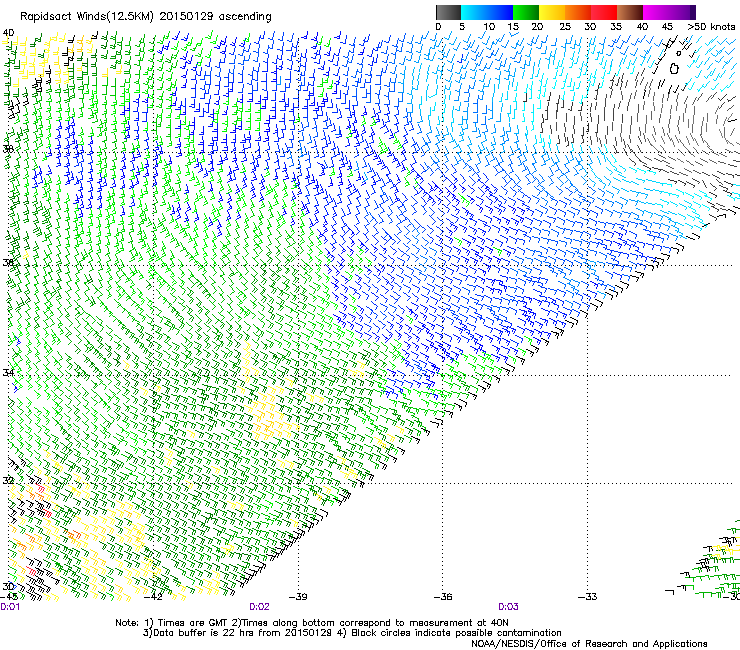740x650 pixels.
Task: Click the longitude axis label '-45'
Action: click(x=9, y=596)
